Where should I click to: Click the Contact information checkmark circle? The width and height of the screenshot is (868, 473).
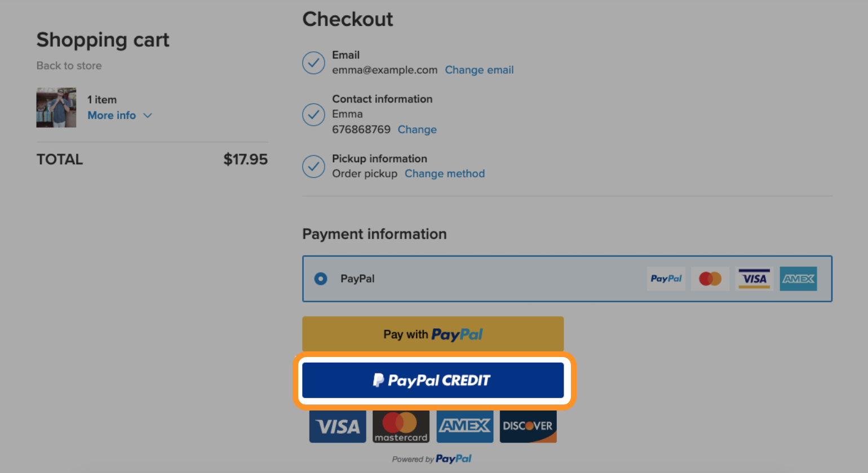(x=313, y=114)
